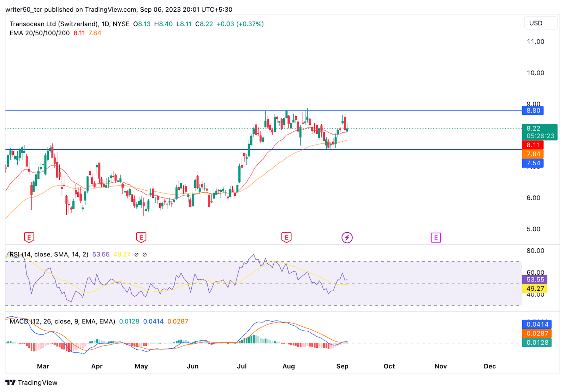Screen dimensions: 565x392
Task: Click the Dec label on time axis
Action: click(490, 366)
